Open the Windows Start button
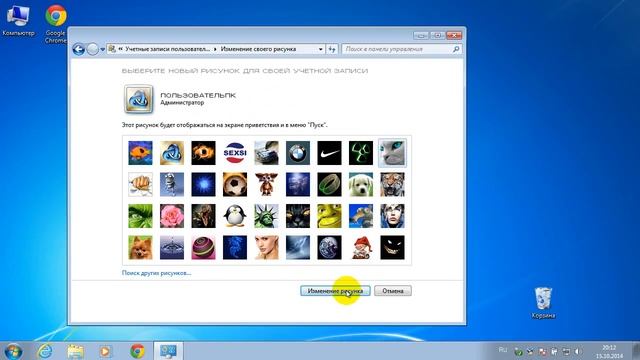Viewport: 640px width, 360px height. coord(13,351)
